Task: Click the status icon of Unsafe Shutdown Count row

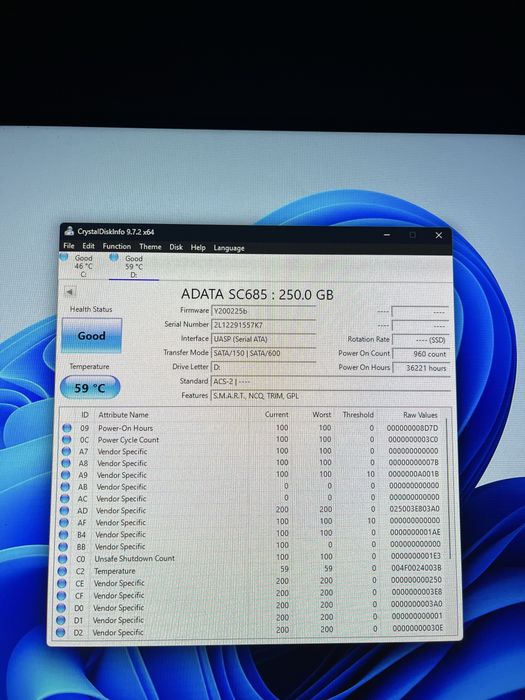Action: click(x=62, y=558)
